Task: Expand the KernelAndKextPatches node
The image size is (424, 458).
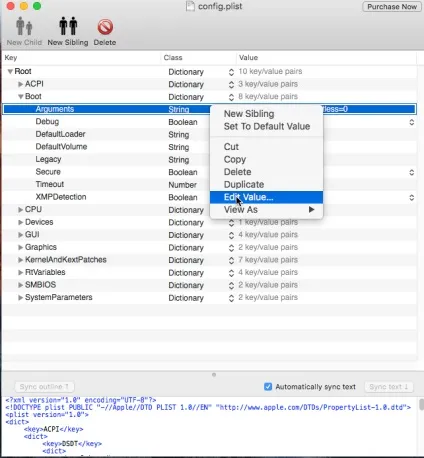Action: [x=20, y=260]
